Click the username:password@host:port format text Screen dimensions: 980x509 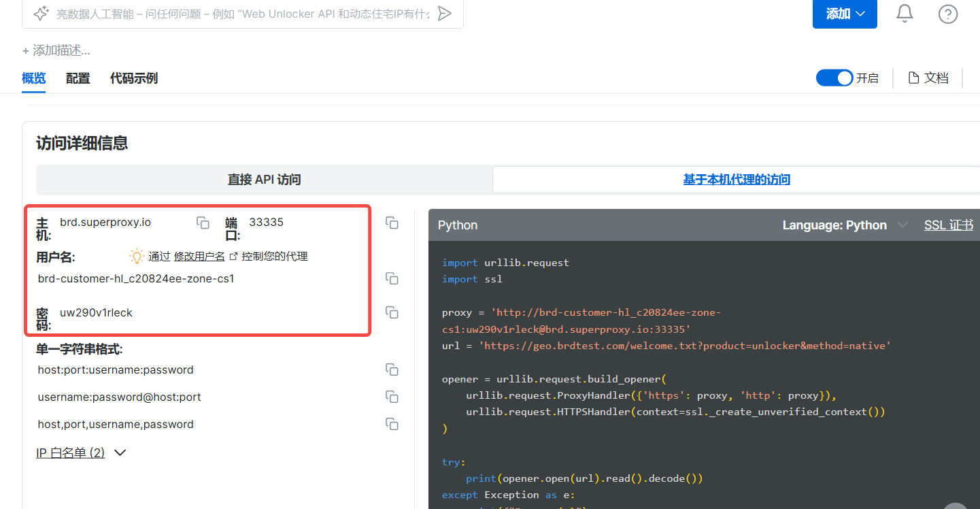tap(120, 397)
